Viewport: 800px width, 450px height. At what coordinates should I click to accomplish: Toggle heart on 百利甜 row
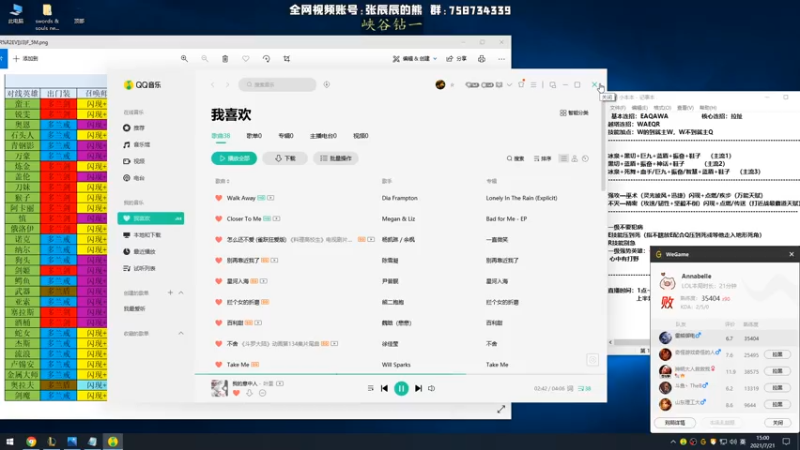click(x=218, y=322)
